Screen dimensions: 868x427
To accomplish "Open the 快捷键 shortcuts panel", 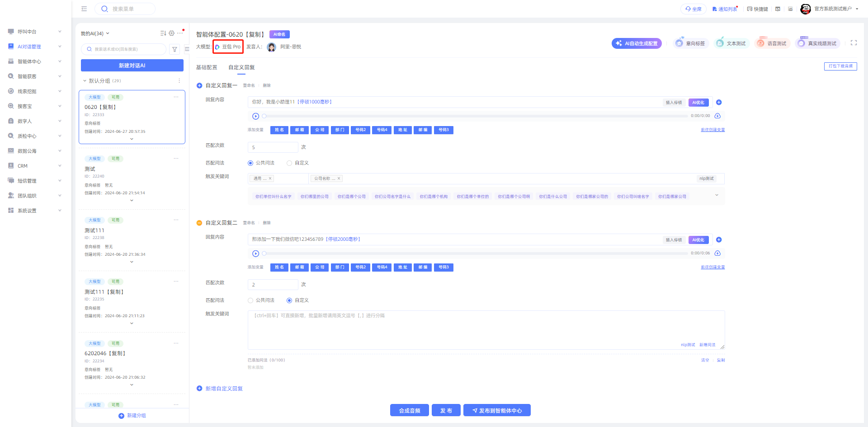I will 757,9.
